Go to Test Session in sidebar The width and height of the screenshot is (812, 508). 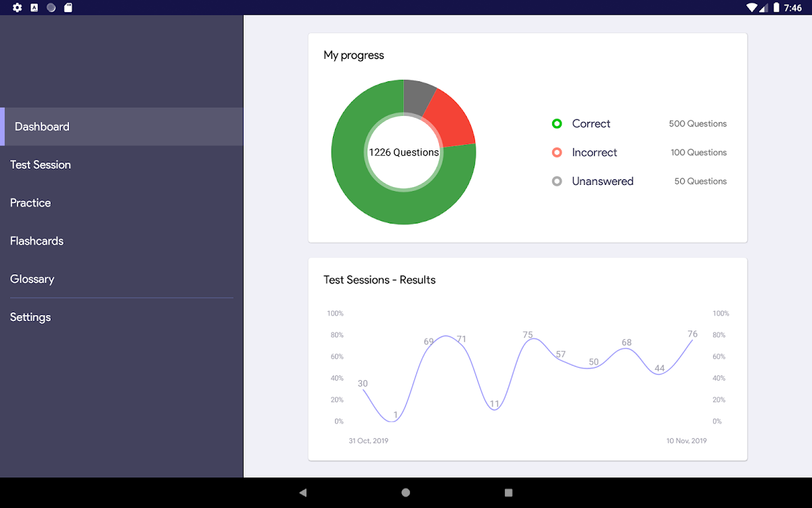pyautogui.click(x=41, y=165)
